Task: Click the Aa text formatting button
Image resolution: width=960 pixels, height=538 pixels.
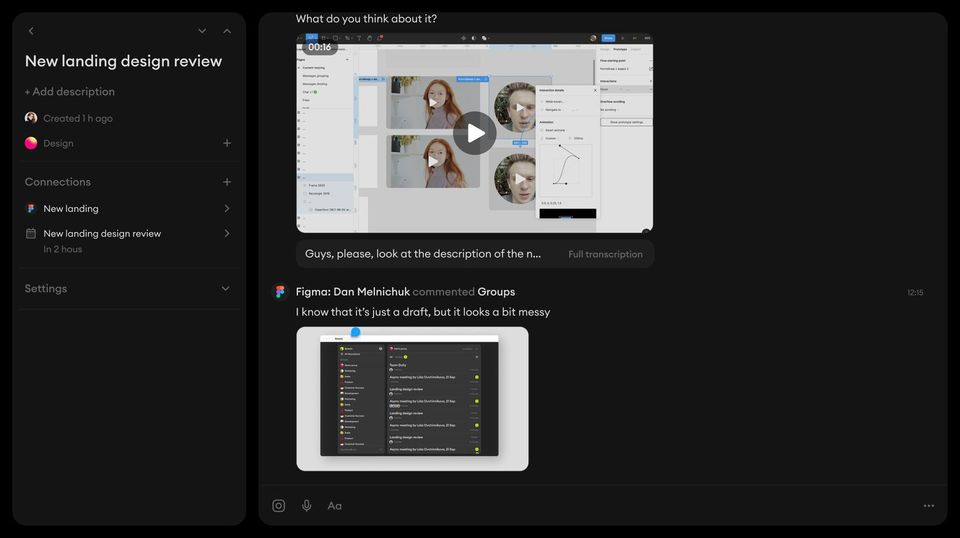Action: [334, 506]
